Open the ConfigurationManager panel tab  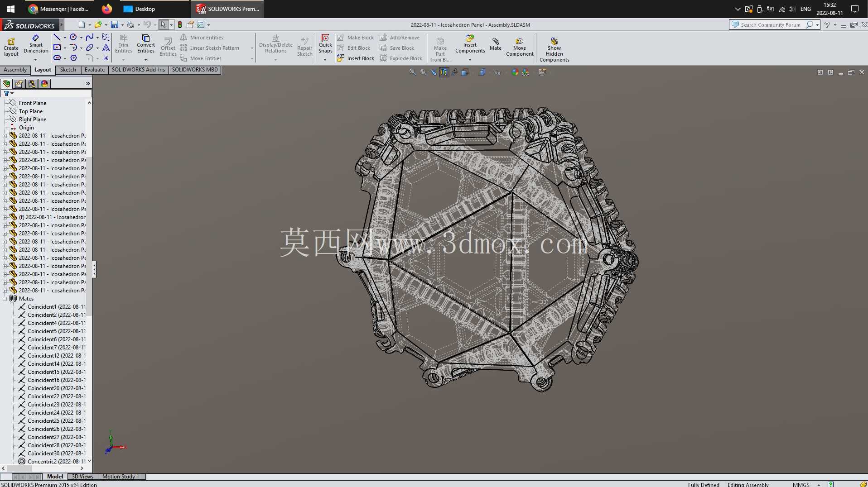(x=32, y=84)
